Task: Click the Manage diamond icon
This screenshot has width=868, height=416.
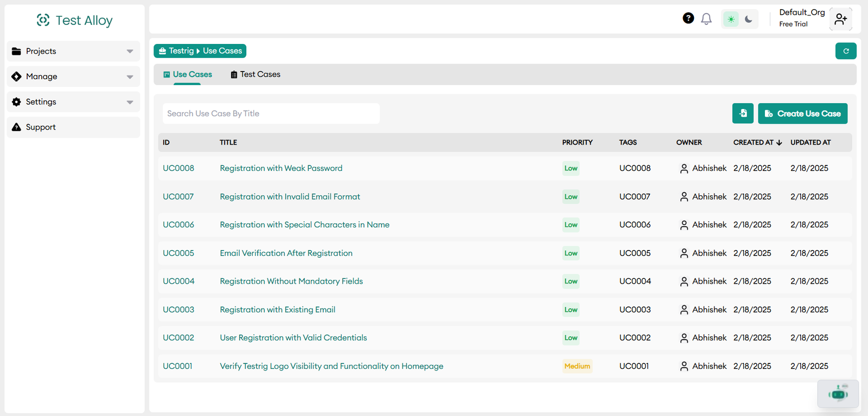Action: (x=16, y=76)
